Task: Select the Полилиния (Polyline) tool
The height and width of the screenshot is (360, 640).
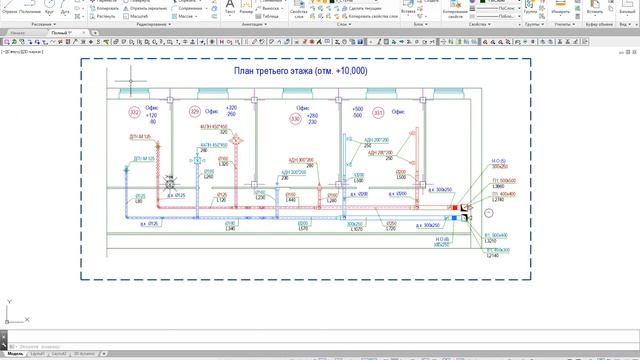Action: coord(30,7)
